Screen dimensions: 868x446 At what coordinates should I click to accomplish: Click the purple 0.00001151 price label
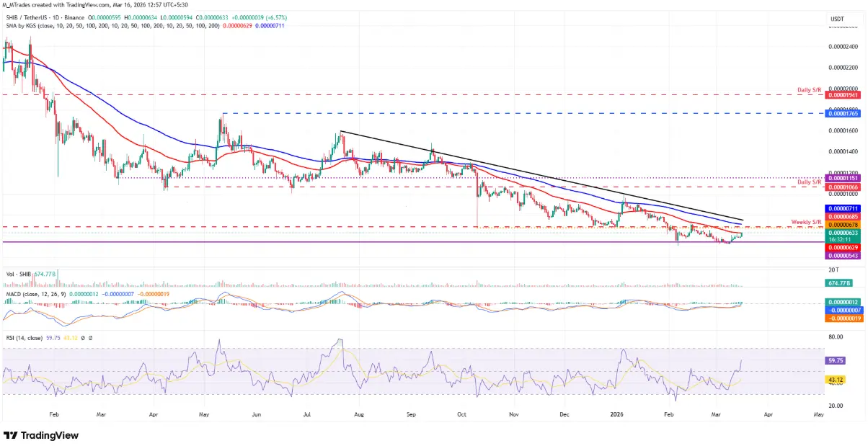click(842, 178)
